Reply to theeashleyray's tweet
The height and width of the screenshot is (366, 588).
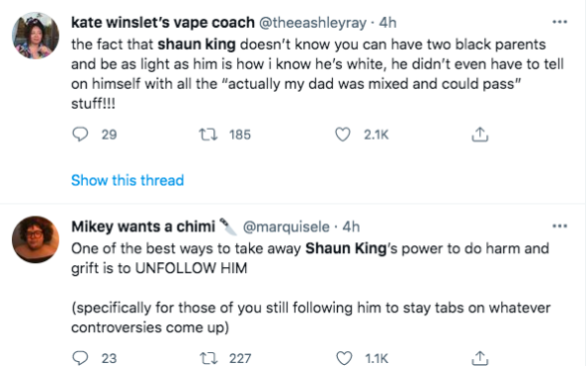pyautogui.click(x=80, y=135)
